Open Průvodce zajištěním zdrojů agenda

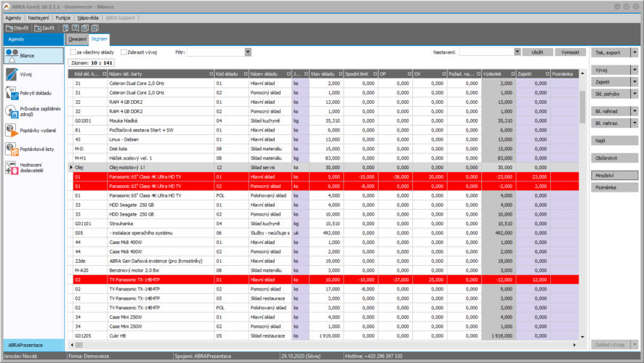pyautogui.click(x=33, y=112)
